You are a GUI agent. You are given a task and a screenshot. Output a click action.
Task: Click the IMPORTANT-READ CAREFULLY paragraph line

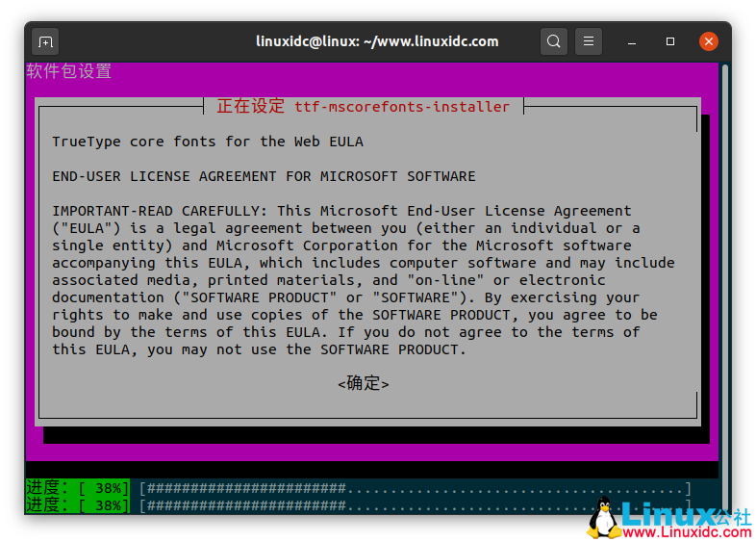(341, 211)
